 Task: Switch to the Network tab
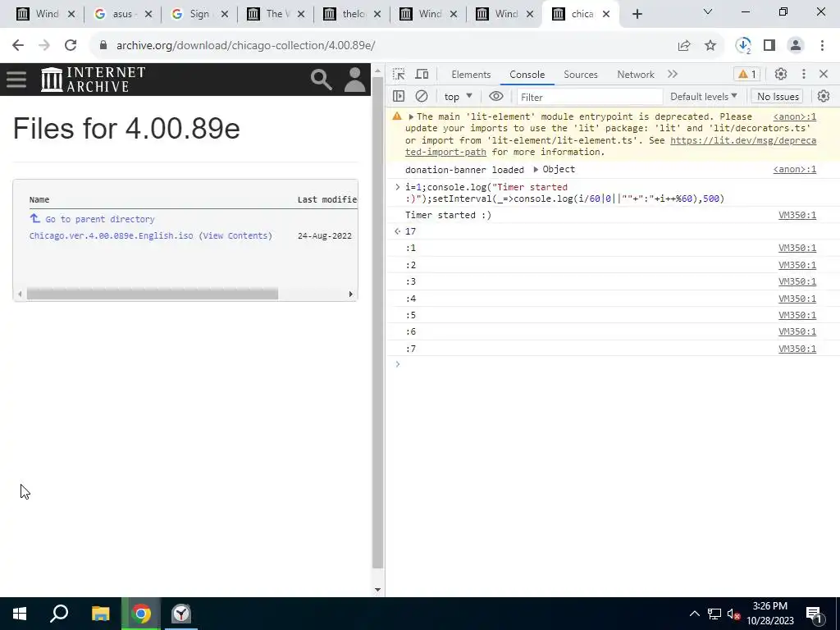point(636,75)
